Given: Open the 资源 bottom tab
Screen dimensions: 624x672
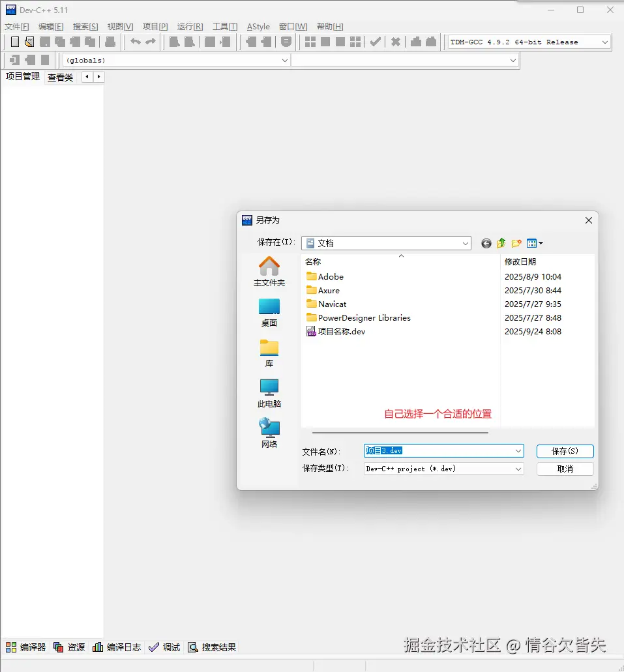Looking at the screenshot, I should (69, 647).
